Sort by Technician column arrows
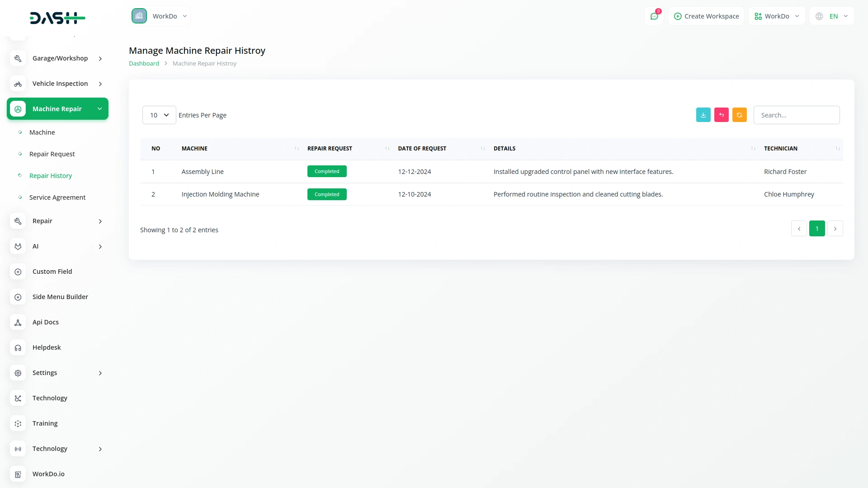 click(837, 149)
